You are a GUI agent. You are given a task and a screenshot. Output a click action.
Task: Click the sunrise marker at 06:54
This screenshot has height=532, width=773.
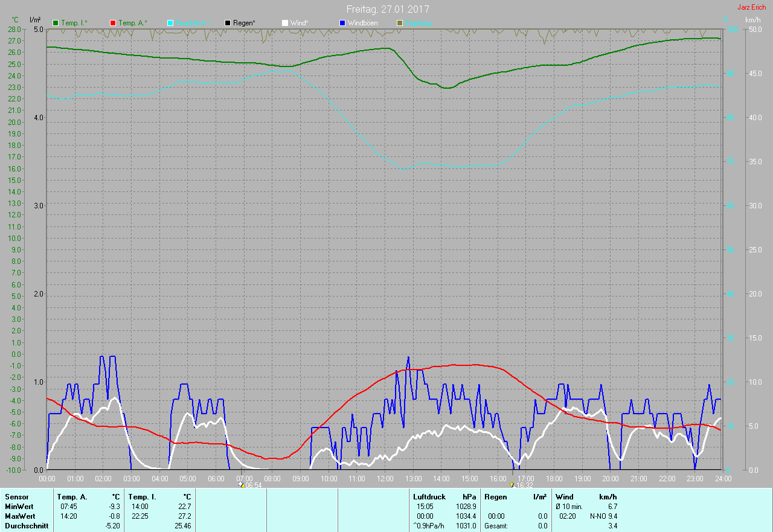coord(242,485)
